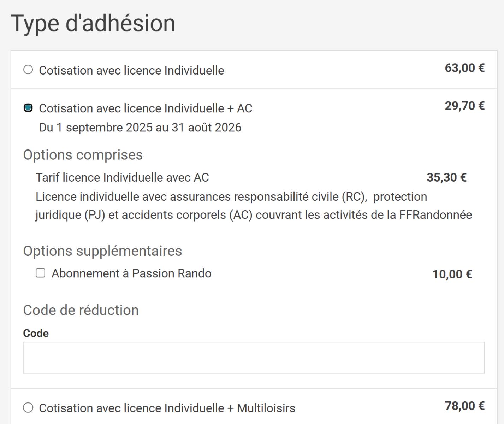
Task: Click the 'Tarif licence Individuelle avec AC' text
Action: pyautogui.click(x=122, y=177)
